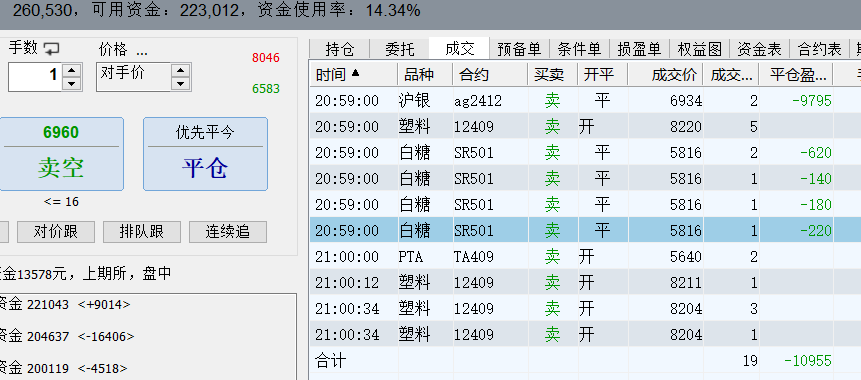Raise price with the 对手价 up arrow
The image size is (861, 380).
[181, 70]
